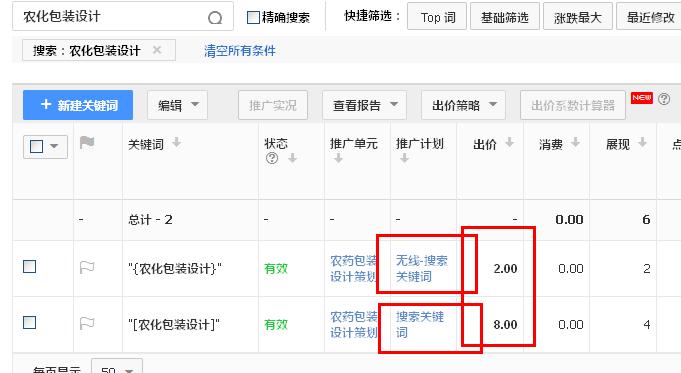Sort by 关键词 column arrow
Image resolution: width=681 pixels, height=373 pixels.
click(176, 142)
